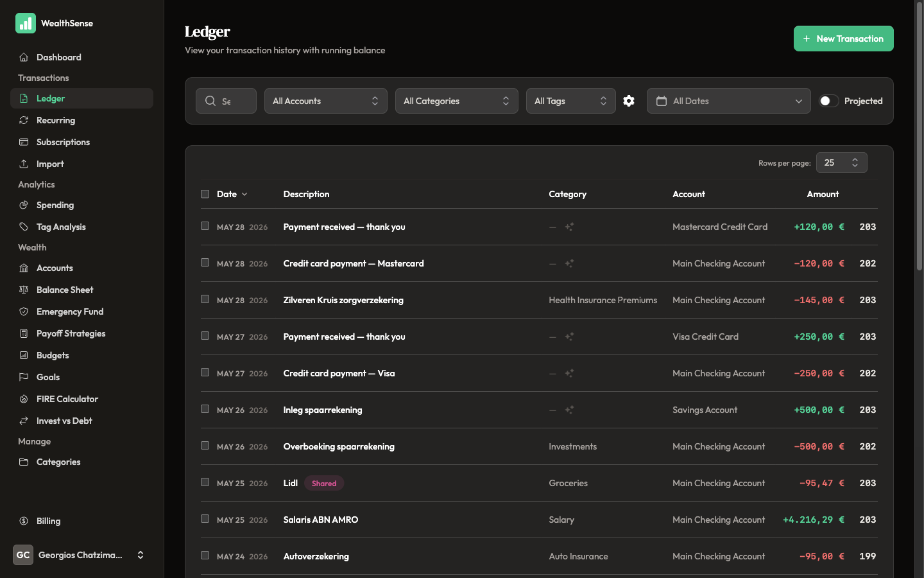Open the Autoverzekering transaction
Screen dimensions: 924x578
[x=316, y=556]
